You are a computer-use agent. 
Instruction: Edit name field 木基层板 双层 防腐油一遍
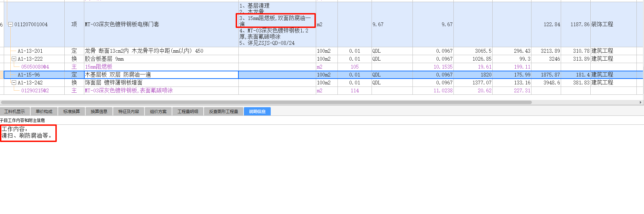(x=161, y=75)
